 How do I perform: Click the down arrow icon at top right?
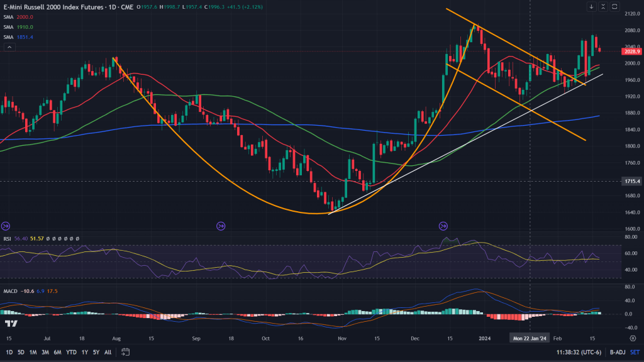pos(591,7)
